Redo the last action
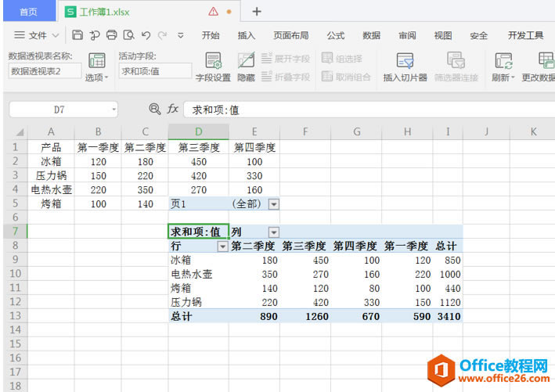 point(163,35)
